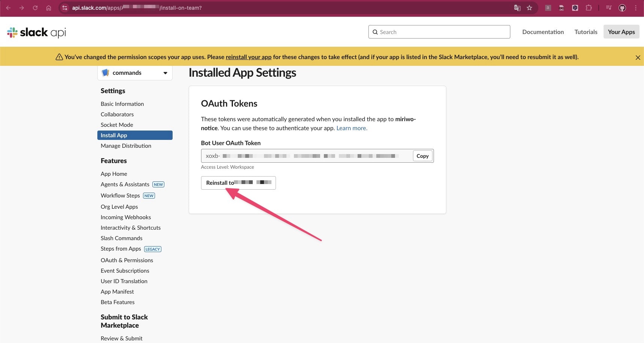
Task: Open the App Manifest page
Action: (x=117, y=292)
